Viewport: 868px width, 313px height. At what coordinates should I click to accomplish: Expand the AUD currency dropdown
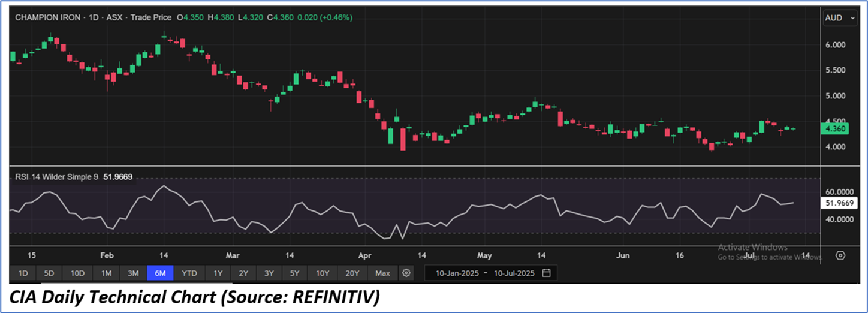point(841,18)
